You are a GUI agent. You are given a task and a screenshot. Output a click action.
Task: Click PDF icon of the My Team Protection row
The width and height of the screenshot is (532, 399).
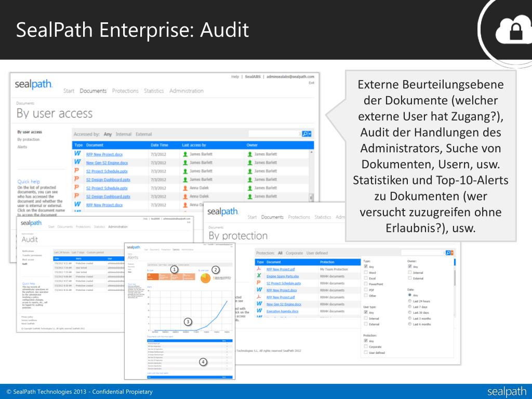[259, 269]
